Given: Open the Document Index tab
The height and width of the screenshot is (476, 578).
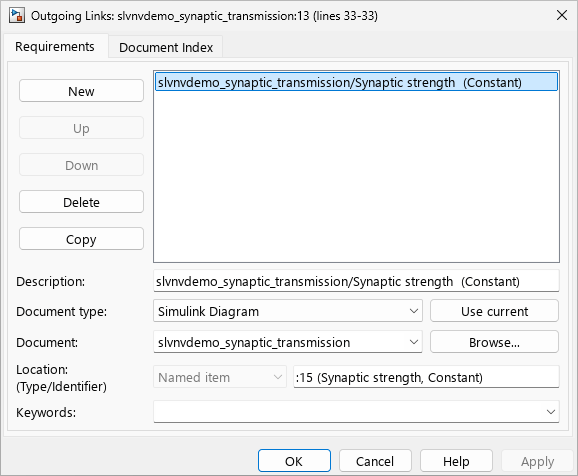Looking at the screenshot, I should coord(166,47).
